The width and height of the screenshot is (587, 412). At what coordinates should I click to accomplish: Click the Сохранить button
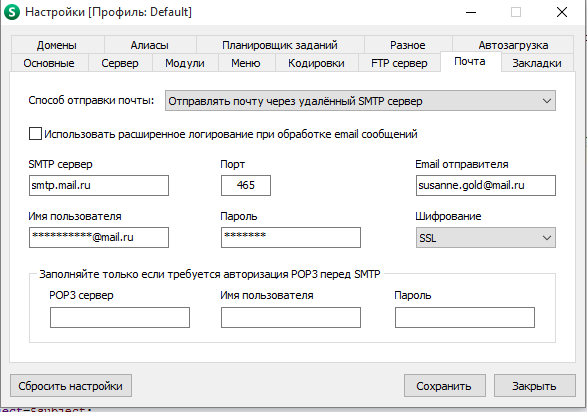click(x=444, y=385)
